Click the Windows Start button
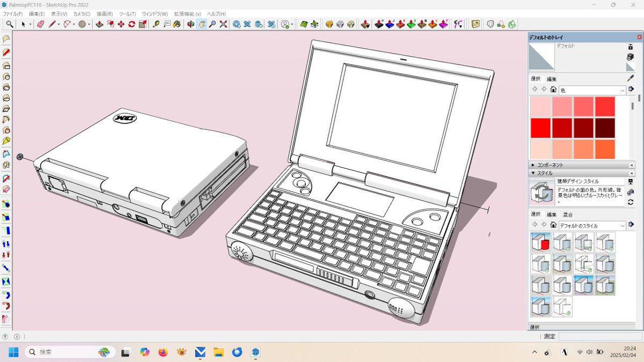Screen dimensions: 644x362 coord(13,352)
